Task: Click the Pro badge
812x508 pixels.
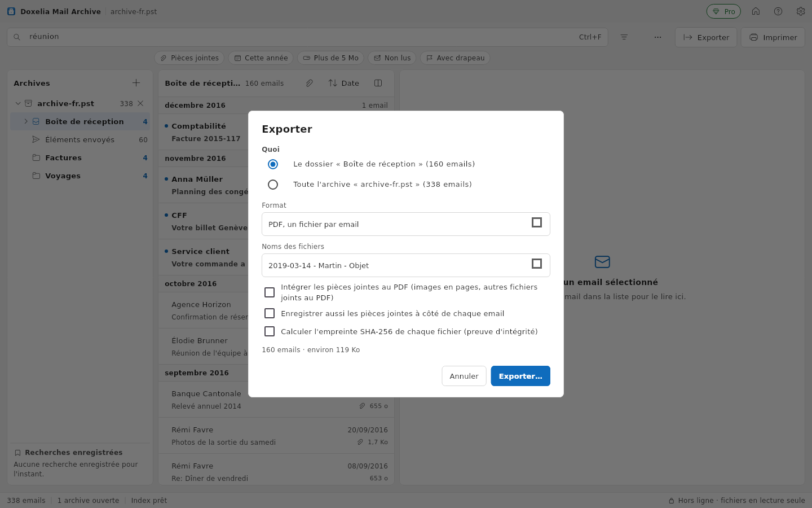Action: 723,11
